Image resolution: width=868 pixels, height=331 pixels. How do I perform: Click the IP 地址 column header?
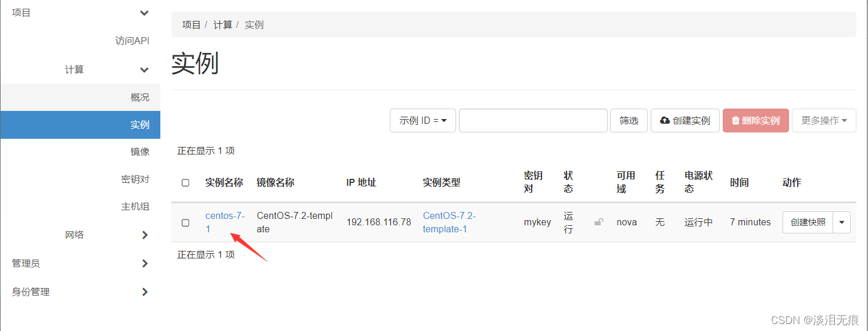[361, 182]
